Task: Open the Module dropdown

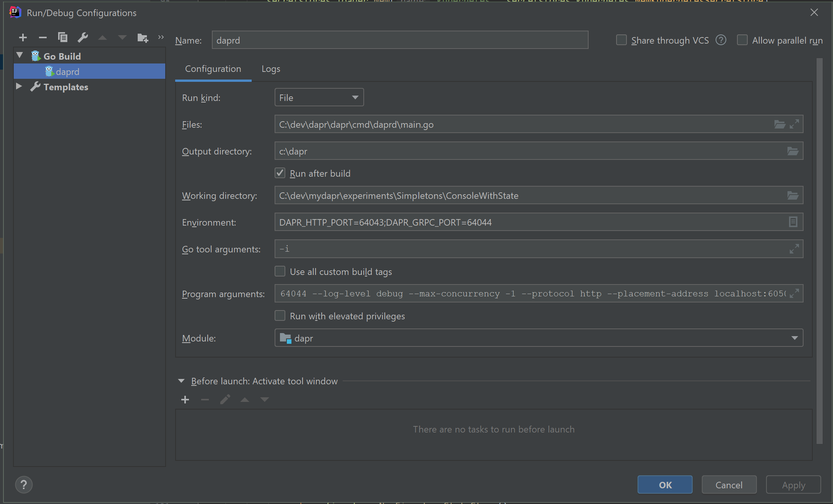Action: coord(539,338)
